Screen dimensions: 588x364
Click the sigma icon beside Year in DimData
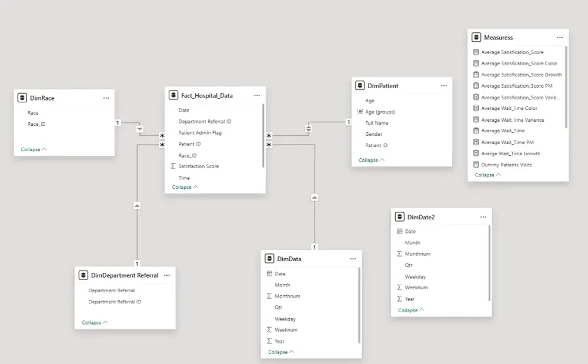coord(269,340)
